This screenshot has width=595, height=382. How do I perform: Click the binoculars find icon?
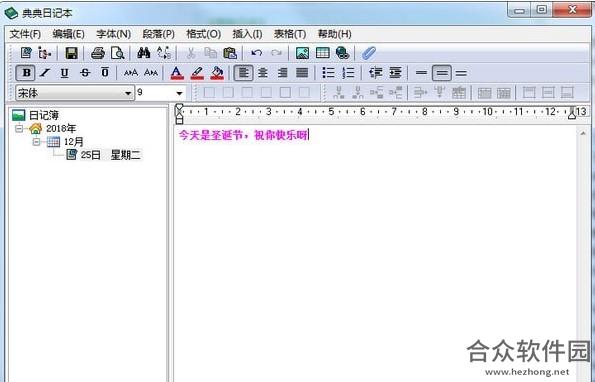point(144,53)
